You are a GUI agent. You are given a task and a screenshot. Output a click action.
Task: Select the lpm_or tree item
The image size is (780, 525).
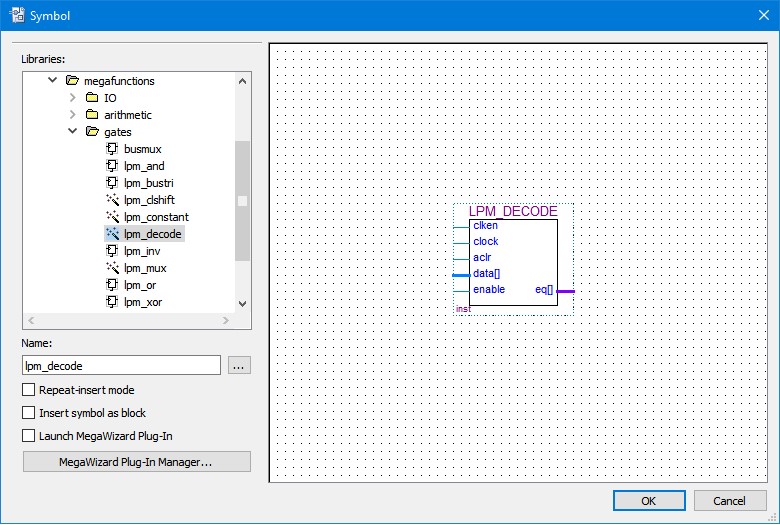pyautogui.click(x=138, y=285)
